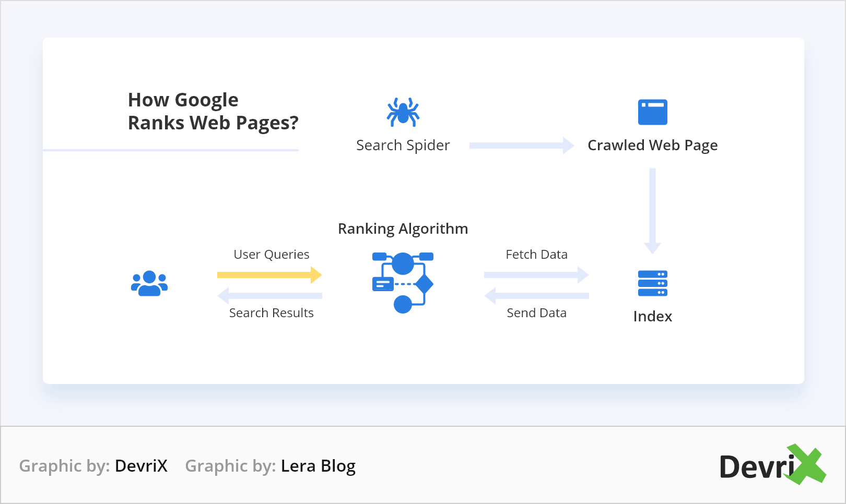Screen dimensions: 846x504
Task: Click the yellow User Queries arrow
Action: click(x=269, y=275)
